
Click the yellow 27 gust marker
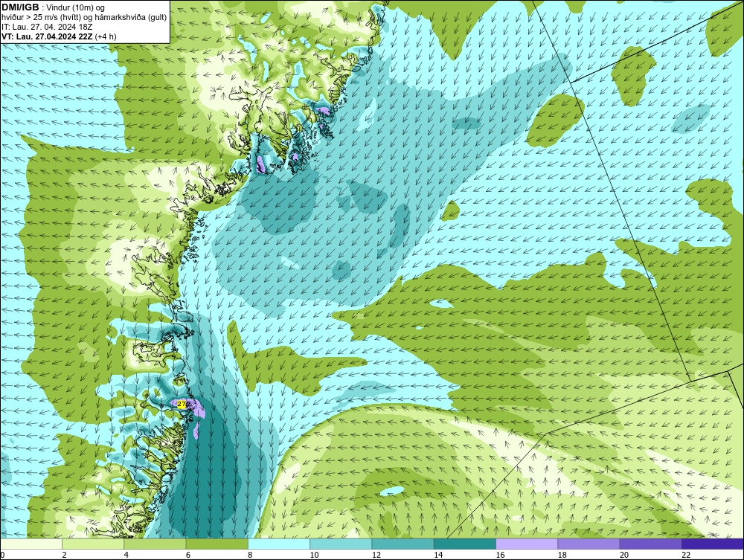tap(182, 404)
